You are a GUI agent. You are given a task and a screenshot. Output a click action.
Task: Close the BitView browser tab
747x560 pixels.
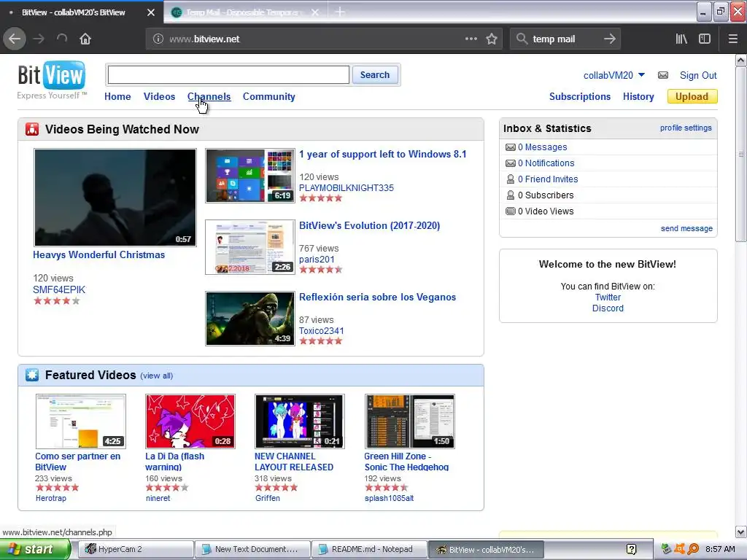[x=151, y=12]
